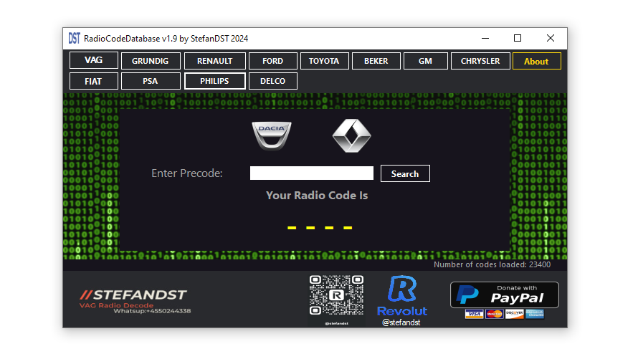Click the 'Enter Precode:' label
This screenshot has height=364, width=633.
coord(187,173)
